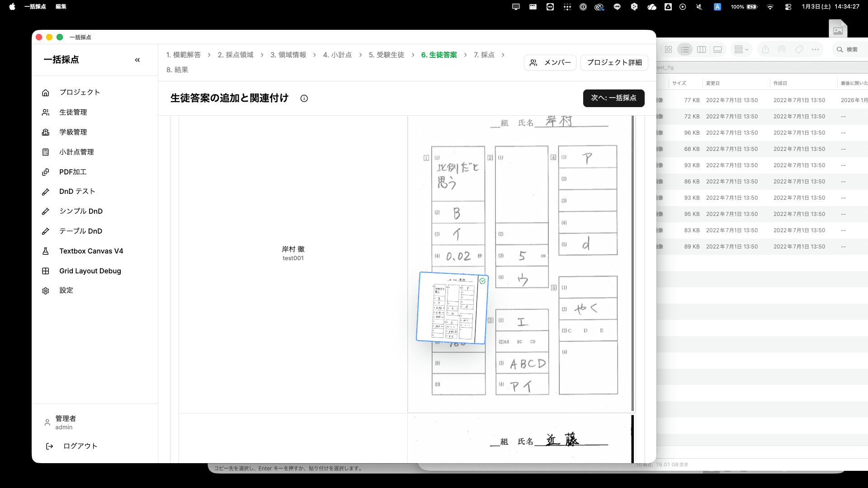Open PDF加工 from the sidebar icon

45,172
